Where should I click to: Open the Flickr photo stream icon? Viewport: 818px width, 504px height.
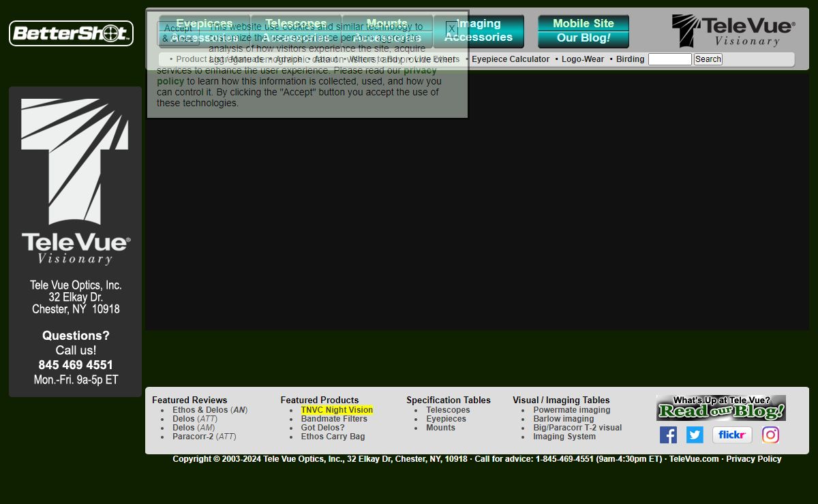coord(732,435)
